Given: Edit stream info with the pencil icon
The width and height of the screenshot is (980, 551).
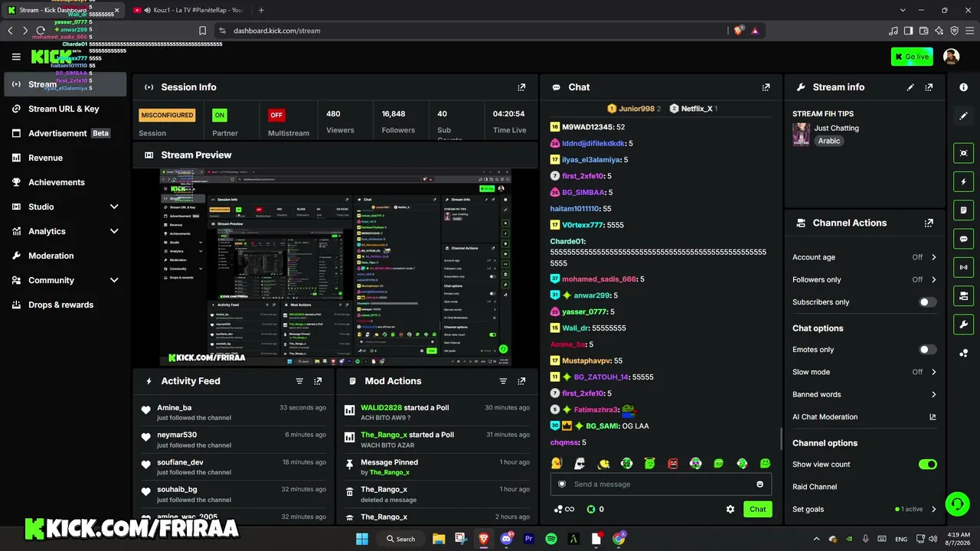Looking at the screenshot, I should click(910, 87).
